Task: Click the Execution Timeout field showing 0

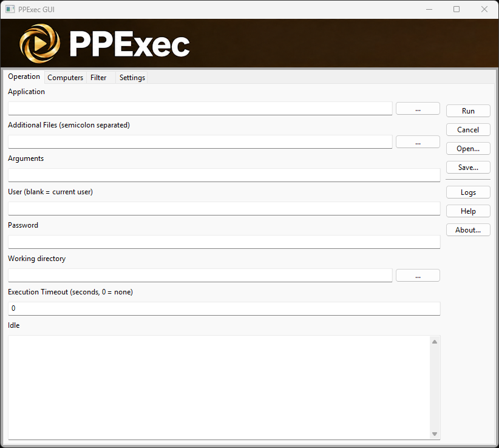Action: pyautogui.click(x=224, y=308)
